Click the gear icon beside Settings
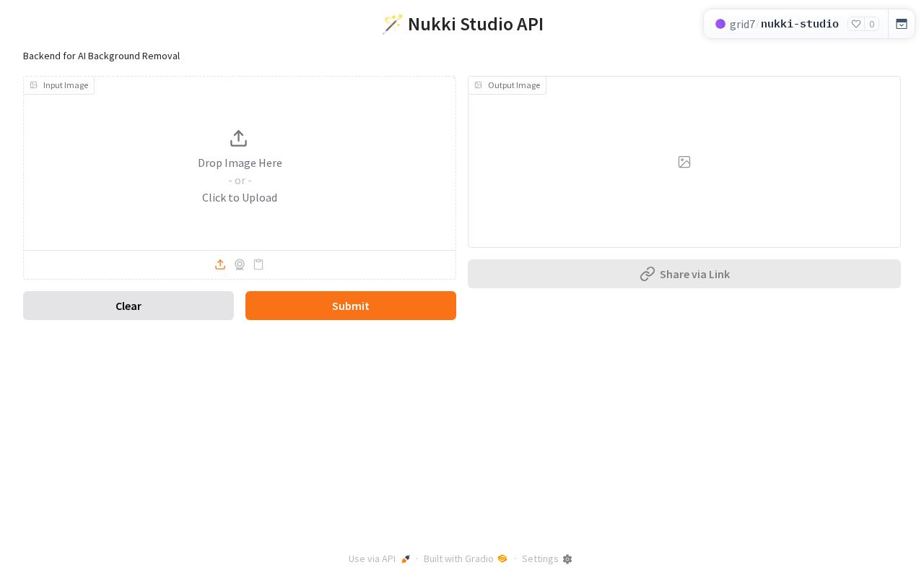Image resolution: width=924 pixels, height=578 pixels. click(x=567, y=559)
